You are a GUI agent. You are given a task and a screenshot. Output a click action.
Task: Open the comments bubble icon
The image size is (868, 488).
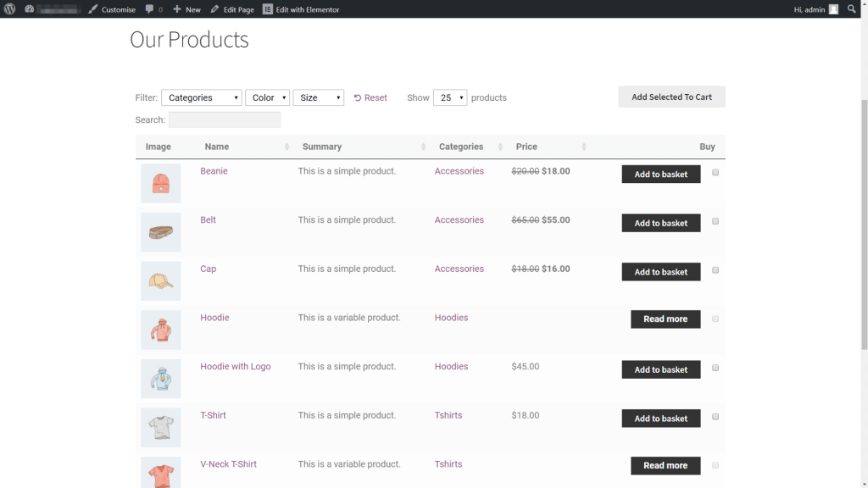coord(150,9)
